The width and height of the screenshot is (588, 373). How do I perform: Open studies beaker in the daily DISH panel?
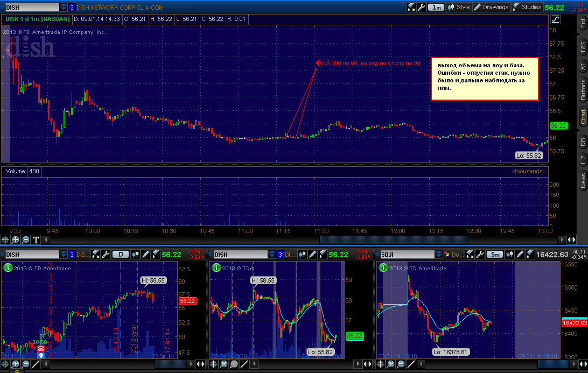[x=156, y=255]
